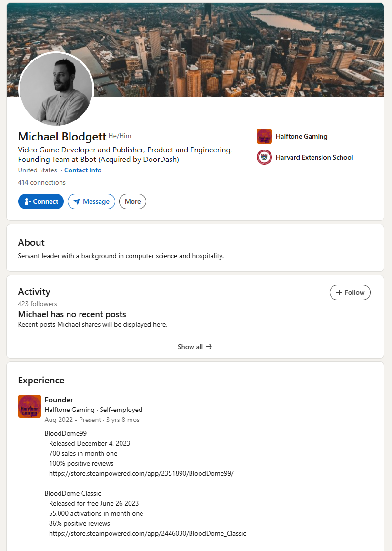The height and width of the screenshot is (551, 392).
Task: Click the person-plus icon on Connect
Action: tap(28, 201)
